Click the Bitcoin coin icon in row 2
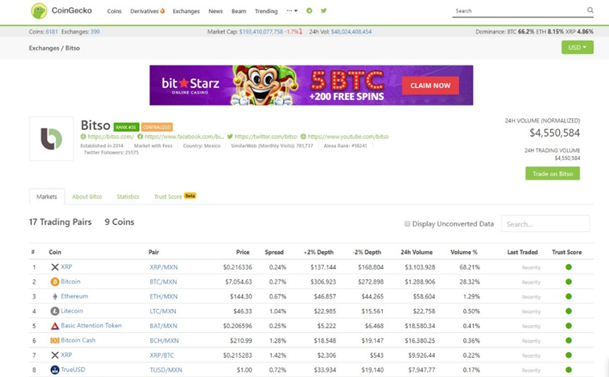The height and width of the screenshot is (377, 609). pyautogui.click(x=55, y=282)
